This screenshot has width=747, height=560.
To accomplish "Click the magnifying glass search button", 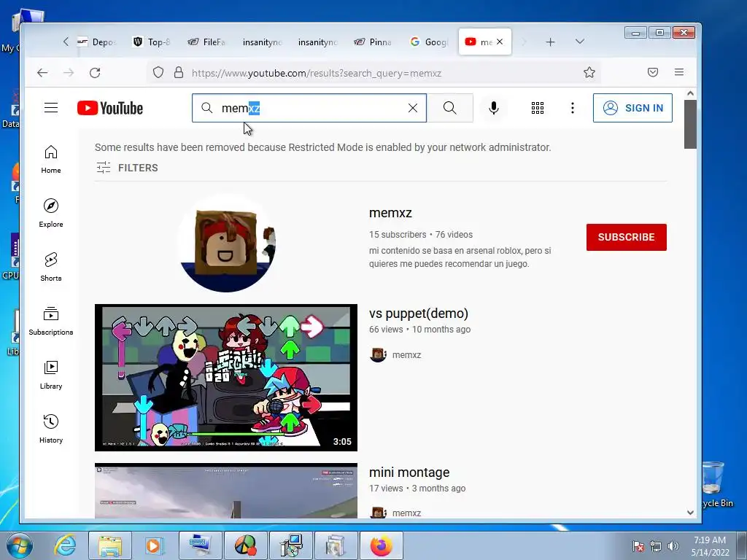I will tap(449, 108).
